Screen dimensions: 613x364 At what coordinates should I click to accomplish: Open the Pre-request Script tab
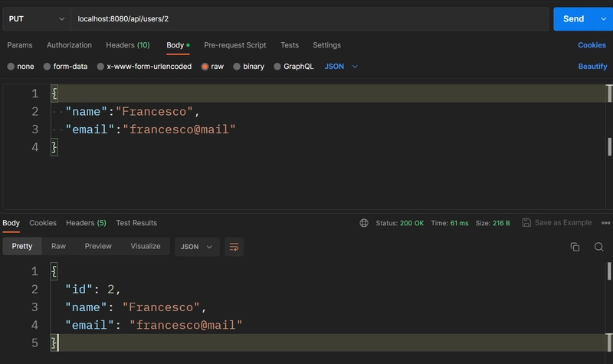click(x=235, y=45)
